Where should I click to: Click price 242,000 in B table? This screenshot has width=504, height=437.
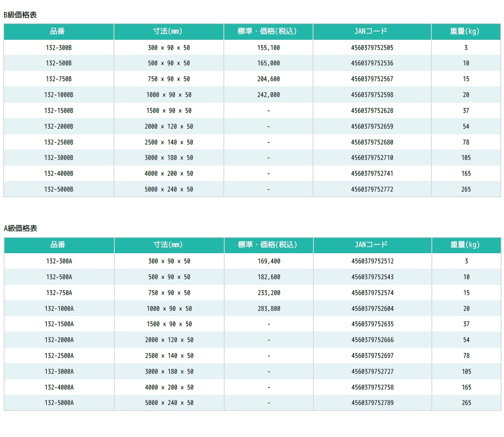[x=268, y=95]
